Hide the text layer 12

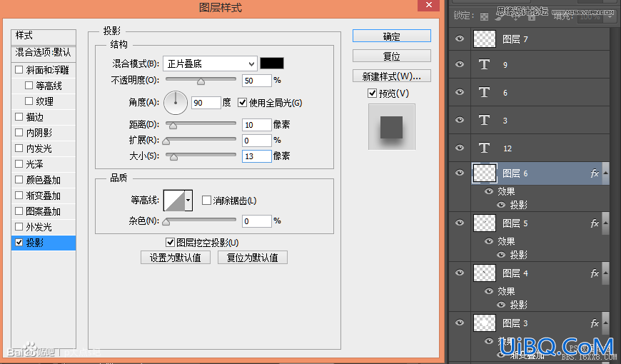(460, 147)
